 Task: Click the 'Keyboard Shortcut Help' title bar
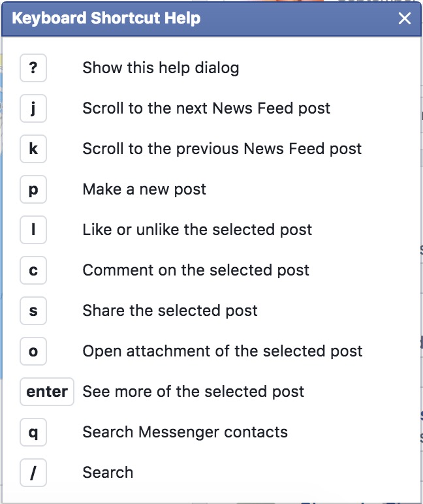click(x=196, y=18)
